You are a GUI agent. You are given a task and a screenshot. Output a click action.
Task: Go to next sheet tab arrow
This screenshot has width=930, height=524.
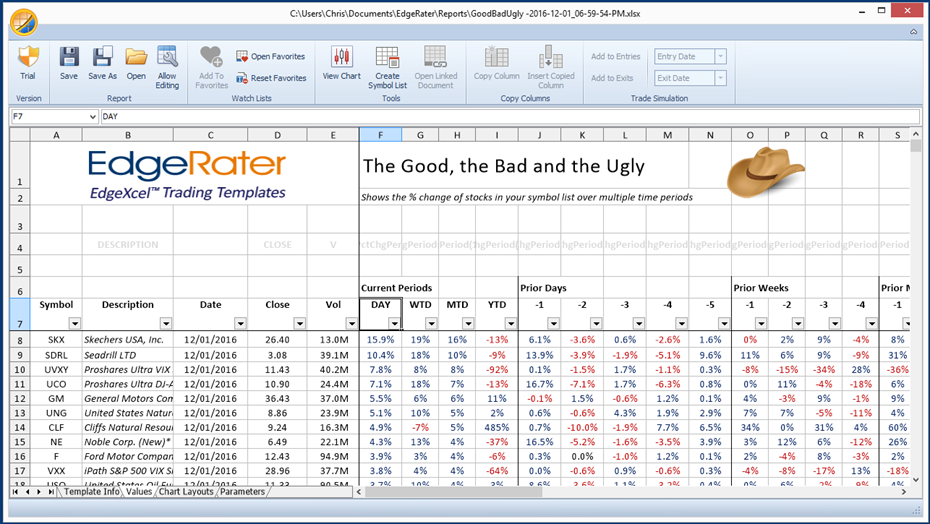(x=39, y=492)
